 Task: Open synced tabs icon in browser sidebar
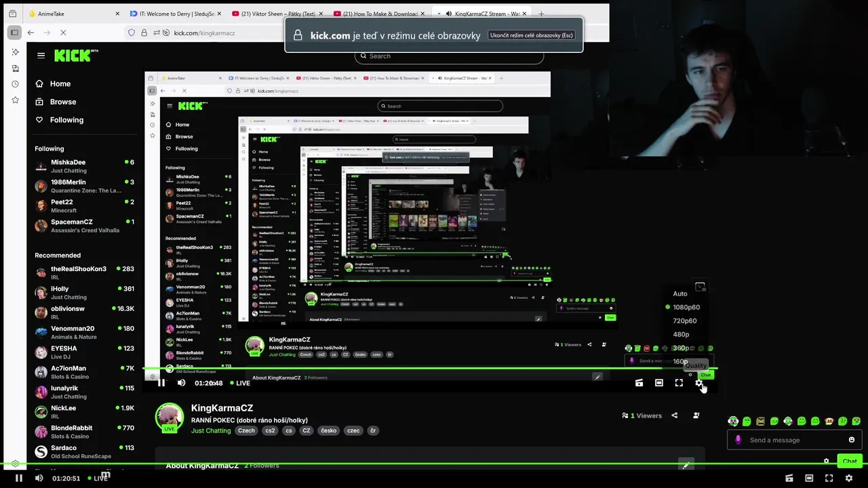(15, 68)
